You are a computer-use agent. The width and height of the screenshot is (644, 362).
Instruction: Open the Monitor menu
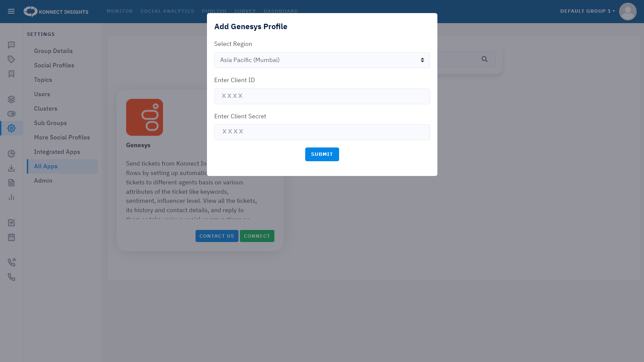pyautogui.click(x=120, y=11)
